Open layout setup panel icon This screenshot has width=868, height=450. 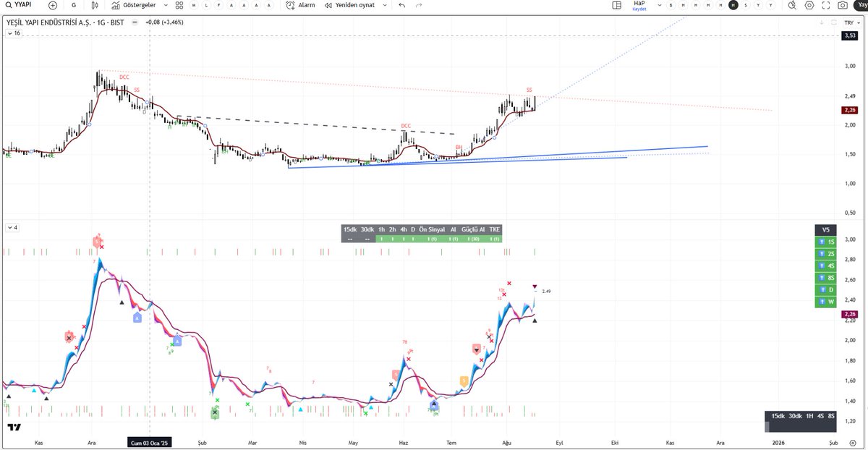[616, 5]
